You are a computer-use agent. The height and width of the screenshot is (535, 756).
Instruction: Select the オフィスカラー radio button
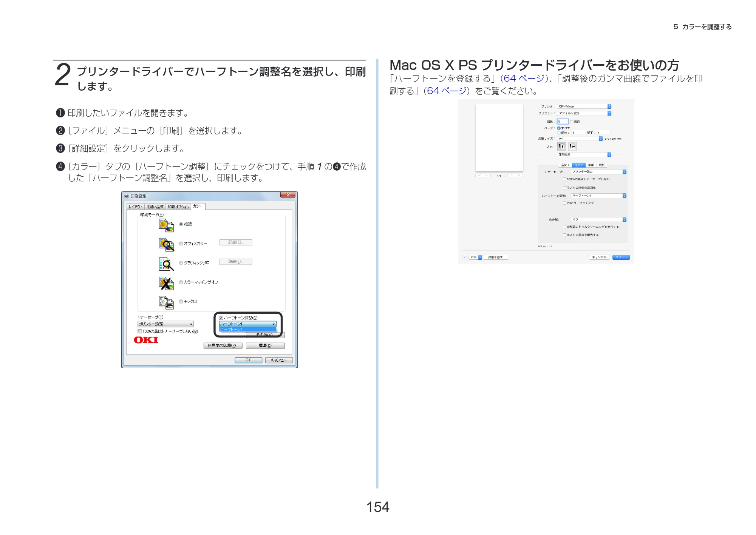tap(181, 244)
